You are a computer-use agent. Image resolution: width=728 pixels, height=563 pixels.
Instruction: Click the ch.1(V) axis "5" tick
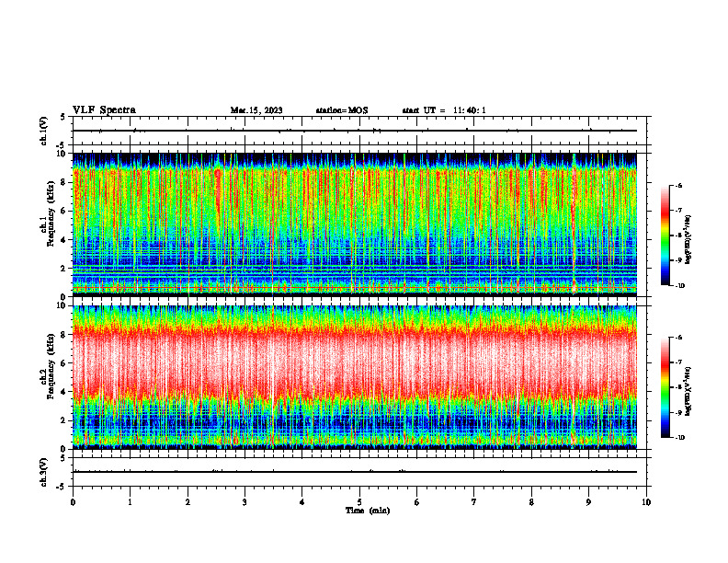[64, 118]
